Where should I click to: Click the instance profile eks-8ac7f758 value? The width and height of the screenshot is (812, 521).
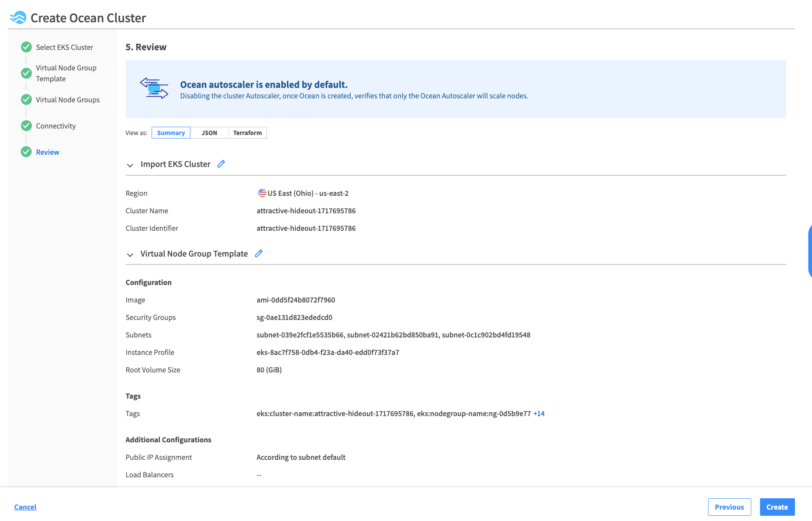[328, 352]
